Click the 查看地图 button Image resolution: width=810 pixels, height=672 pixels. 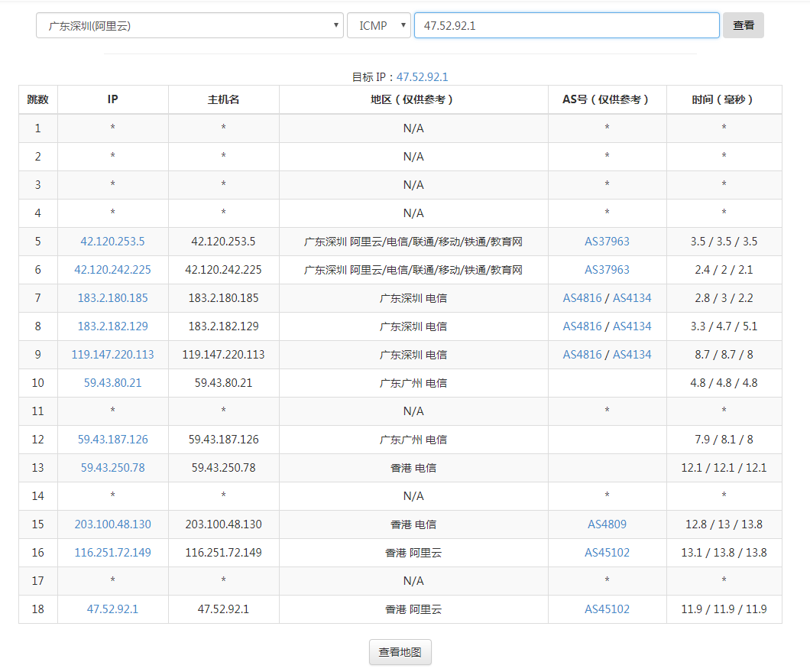tap(400, 652)
